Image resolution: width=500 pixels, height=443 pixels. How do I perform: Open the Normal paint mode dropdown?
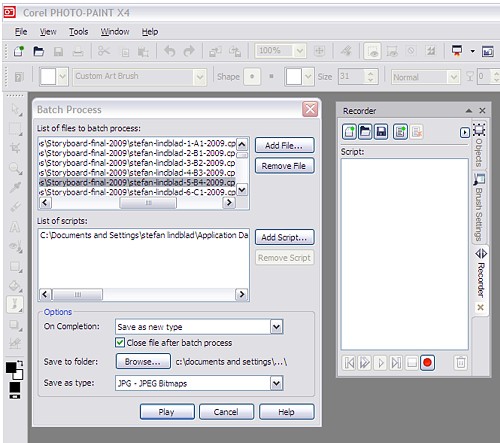coord(453,77)
